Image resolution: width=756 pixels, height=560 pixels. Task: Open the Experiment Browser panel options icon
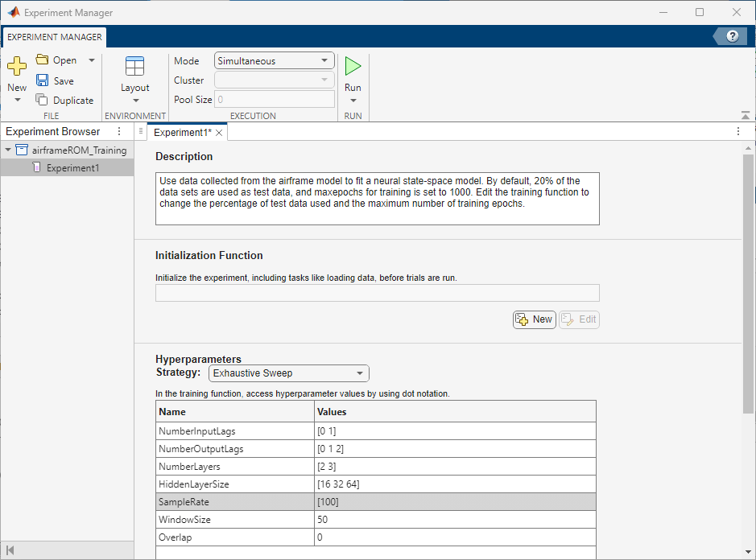pyautogui.click(x=118, y=131)
